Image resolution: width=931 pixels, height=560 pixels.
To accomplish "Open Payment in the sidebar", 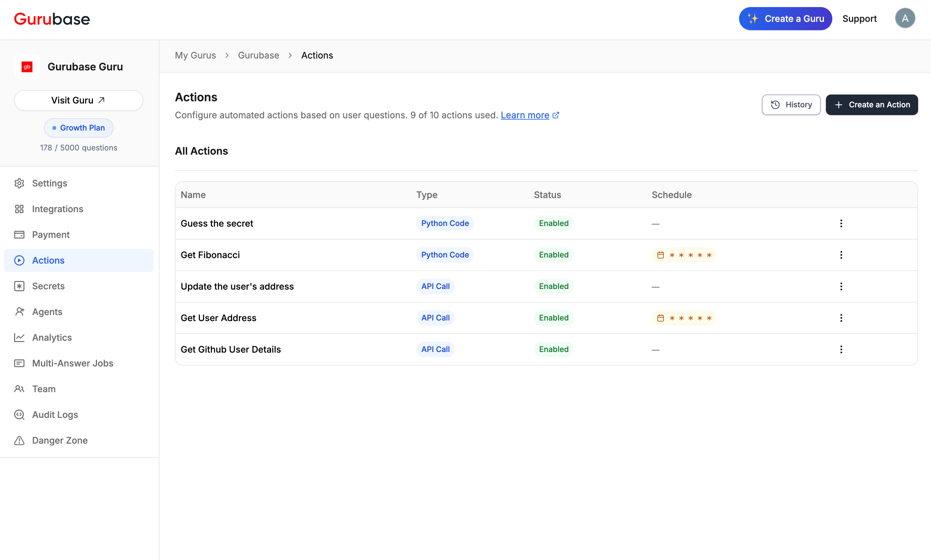I will 78,235.
